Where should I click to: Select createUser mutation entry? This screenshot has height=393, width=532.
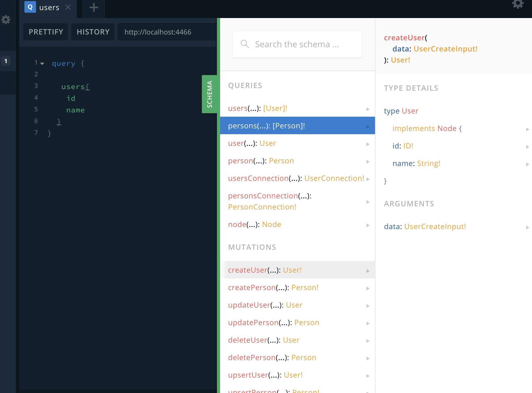[x=298, y=270]
